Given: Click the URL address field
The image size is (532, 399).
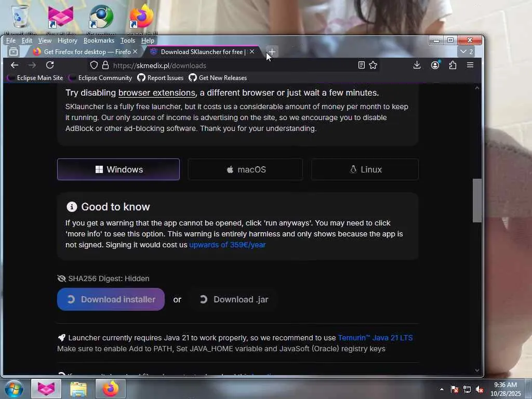Looking at the screenshot, I should pos(234,65).
